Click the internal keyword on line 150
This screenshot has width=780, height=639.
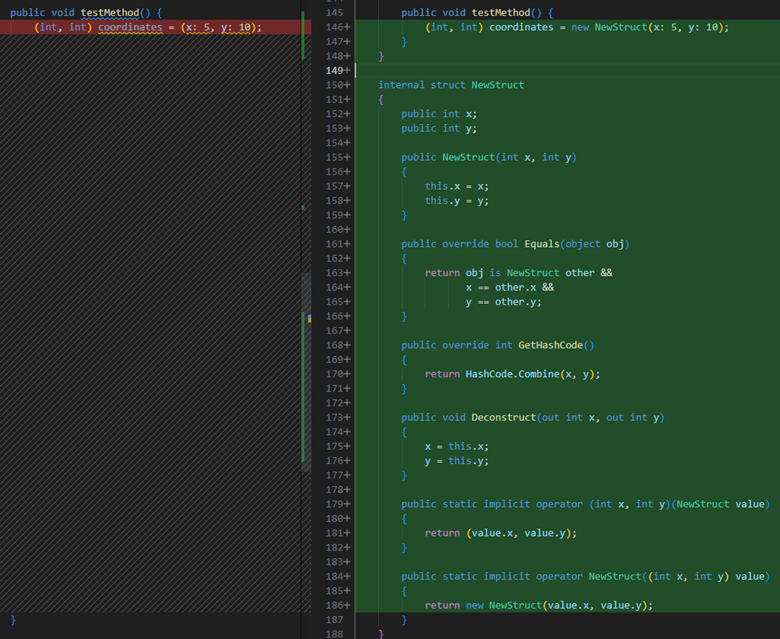tap(401, 85)
